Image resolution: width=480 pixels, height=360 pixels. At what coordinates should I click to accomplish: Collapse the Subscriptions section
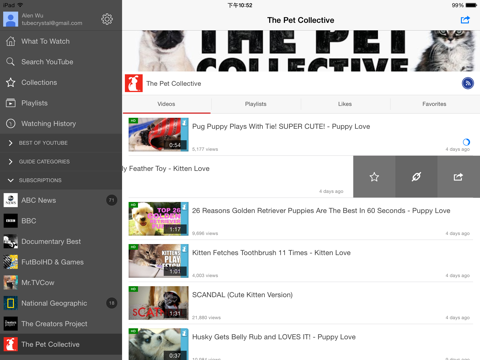(x=61, y=180)
